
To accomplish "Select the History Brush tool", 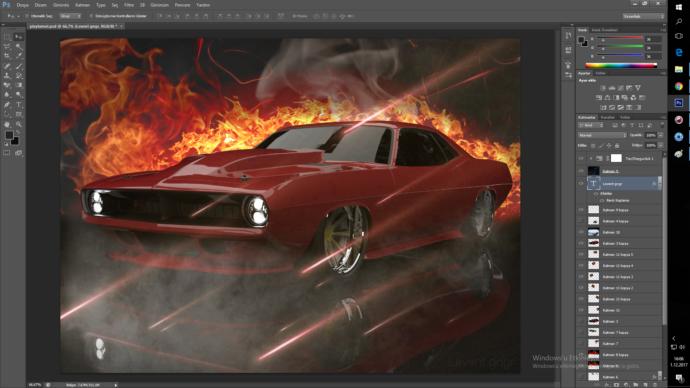I will 19,76.
